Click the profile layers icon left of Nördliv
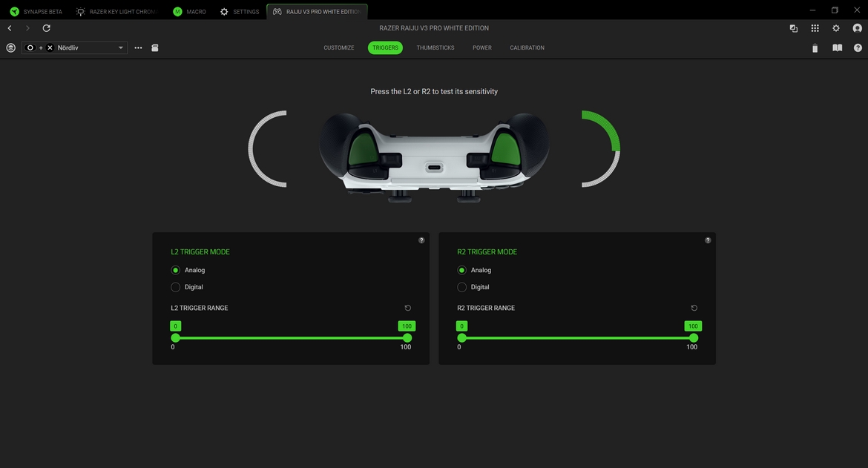 click(x=10, y=47)
